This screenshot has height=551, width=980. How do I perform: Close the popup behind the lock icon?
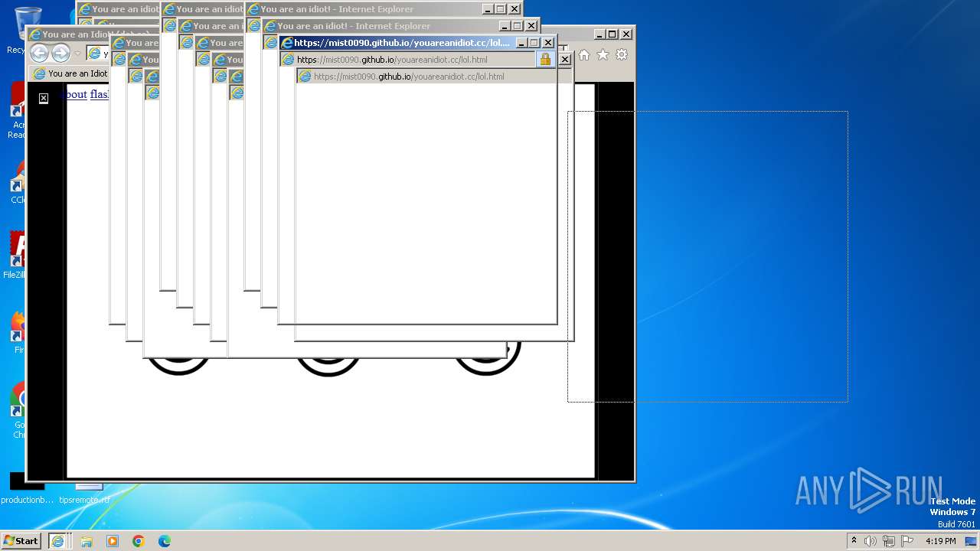pyautogui.click(x=565, y=60)
